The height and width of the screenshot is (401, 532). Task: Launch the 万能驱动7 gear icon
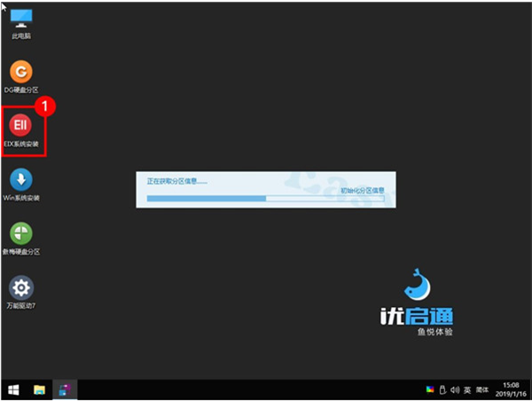coord(21,293)
